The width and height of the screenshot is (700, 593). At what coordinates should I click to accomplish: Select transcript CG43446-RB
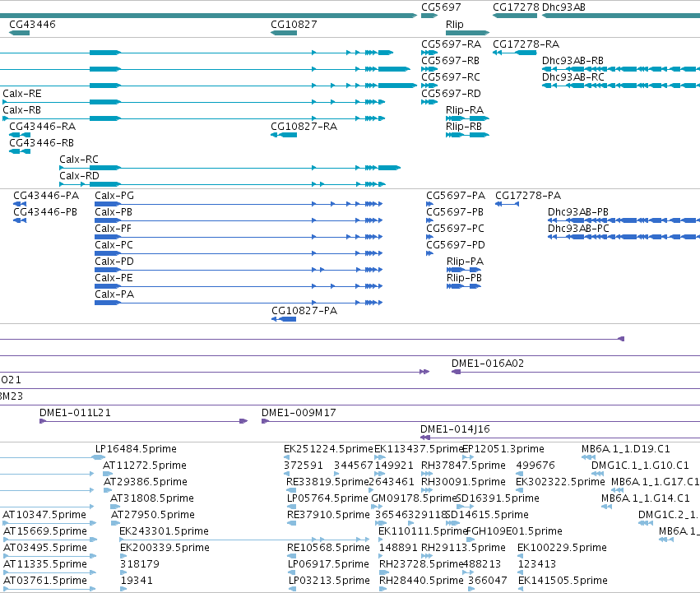tap(41, 143)
